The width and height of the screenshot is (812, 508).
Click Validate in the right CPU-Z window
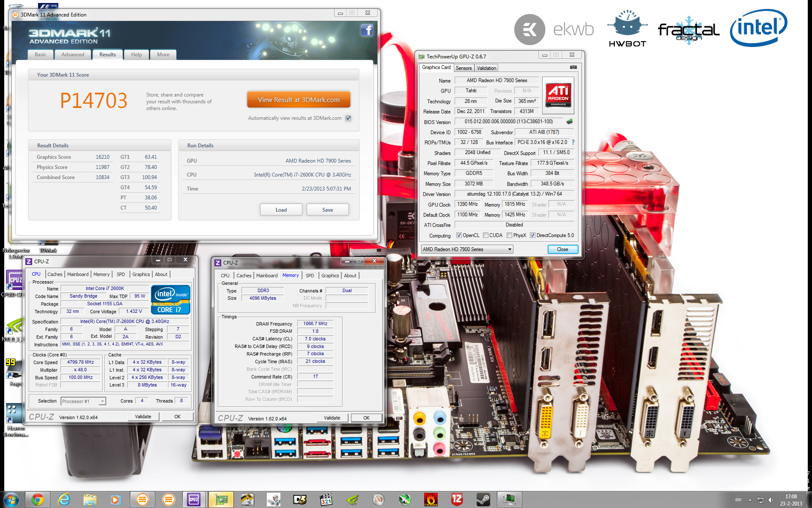(332, 418)
